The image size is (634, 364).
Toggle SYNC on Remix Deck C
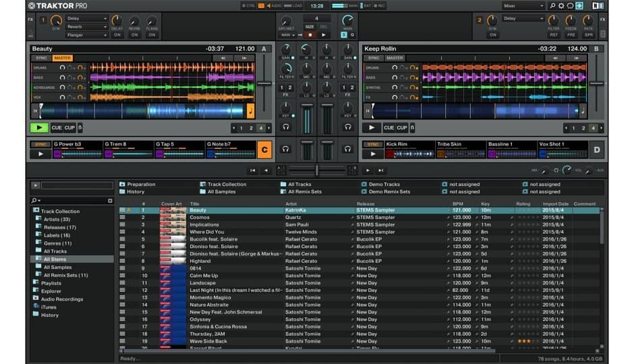pyautogui.click(x=40, y=144)
